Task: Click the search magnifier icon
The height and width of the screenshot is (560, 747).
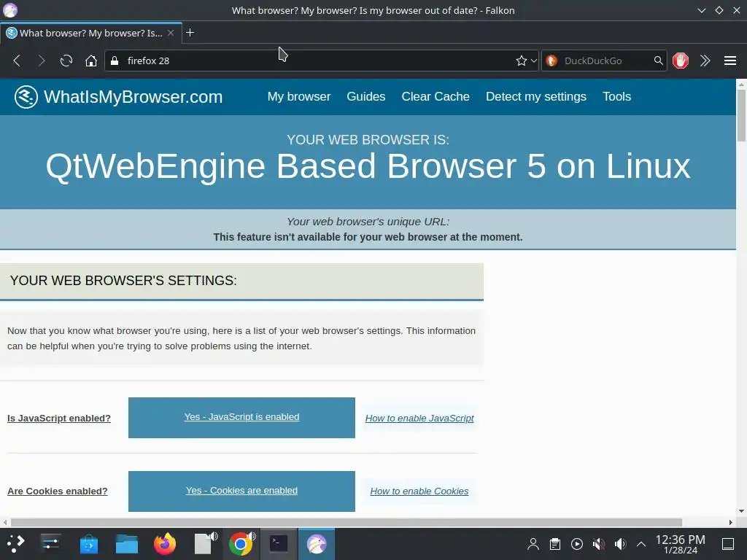Action: [x=658, y=61]
